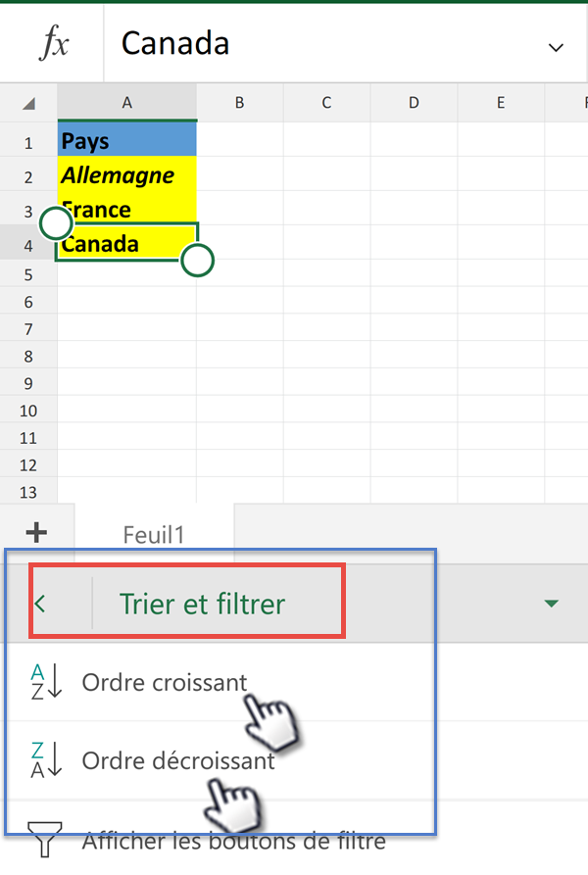Select column header A
The image size is (588, 875).
tap(126, 102)
